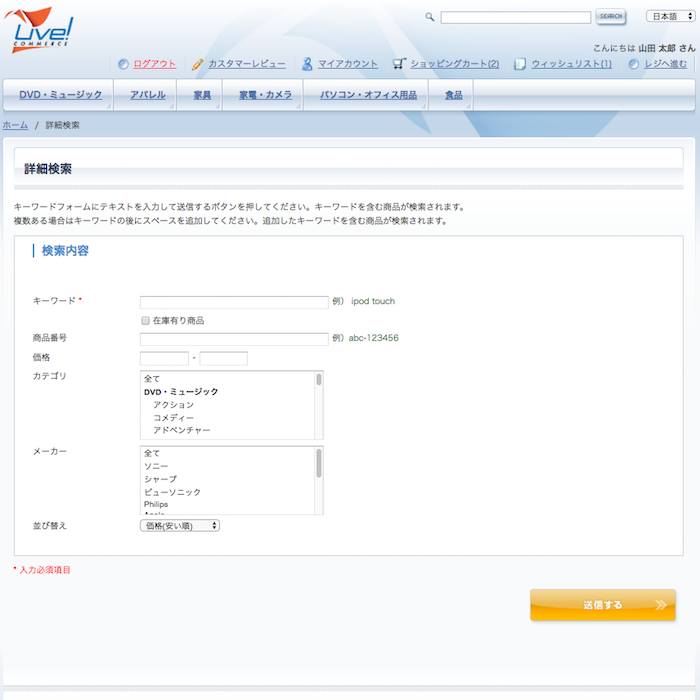Click the person icon for My Account

pyautogui.click(x=307, y=64)
